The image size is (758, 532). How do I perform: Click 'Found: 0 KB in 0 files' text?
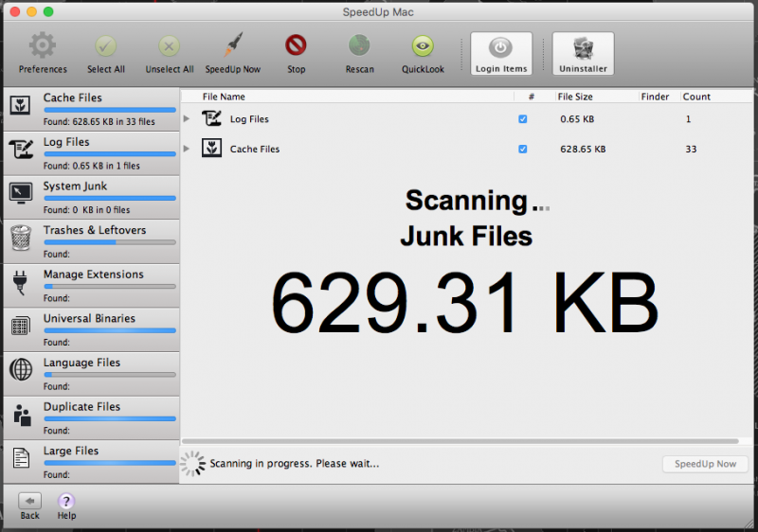pyautogui.click(x=86, y=210)
